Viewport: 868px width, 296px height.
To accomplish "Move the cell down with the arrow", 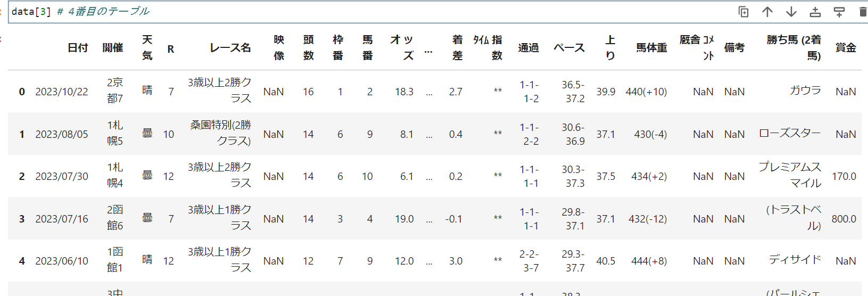I will coord(791,12).
